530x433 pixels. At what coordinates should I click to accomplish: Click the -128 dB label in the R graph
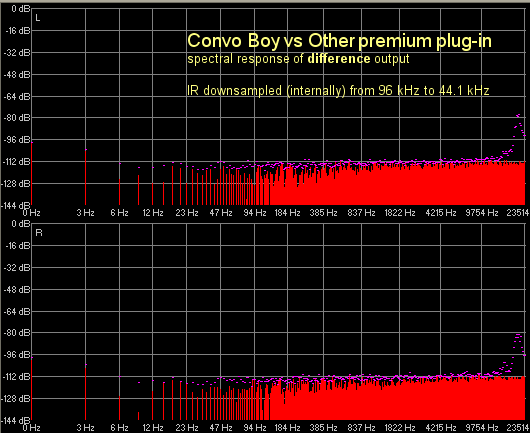[x=17, y=399]
